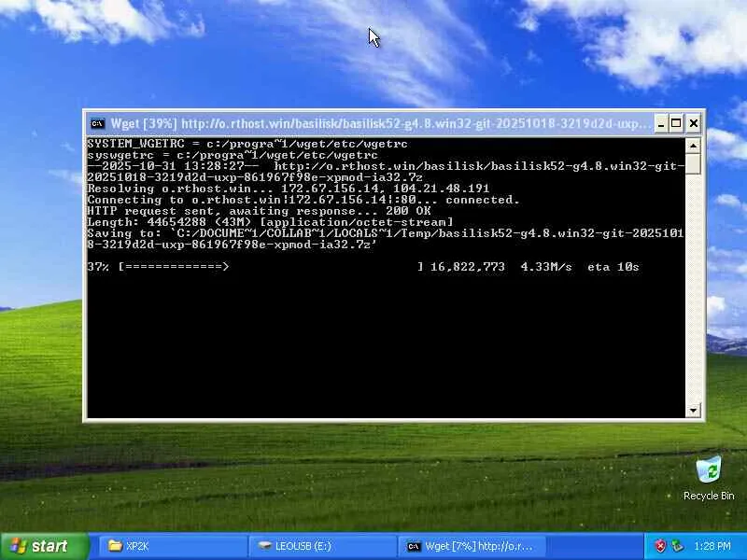Click the console scrollbar up arrow
747x560 pixels.
coord(693,146)
